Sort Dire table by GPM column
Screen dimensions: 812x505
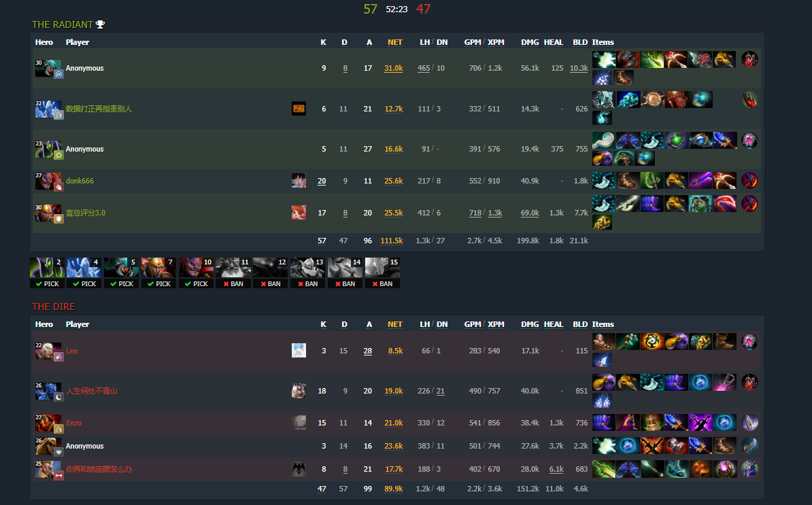[472, 324]
